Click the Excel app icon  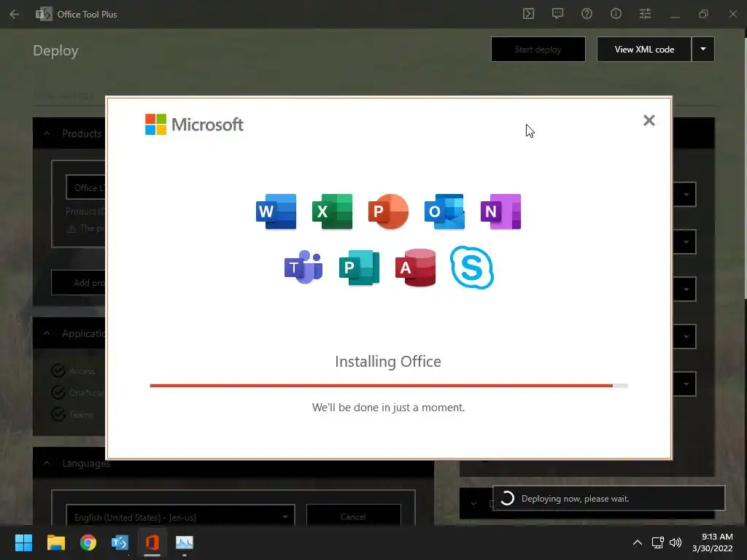332,211
